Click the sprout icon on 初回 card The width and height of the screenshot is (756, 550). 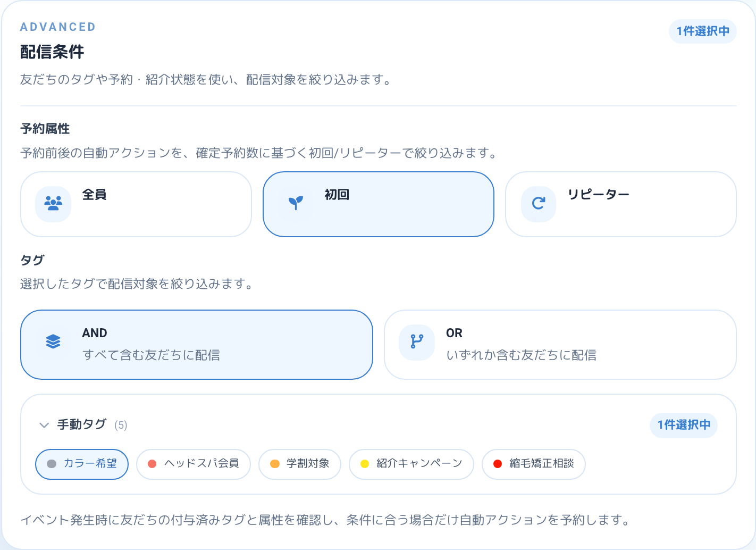(296, 203)
